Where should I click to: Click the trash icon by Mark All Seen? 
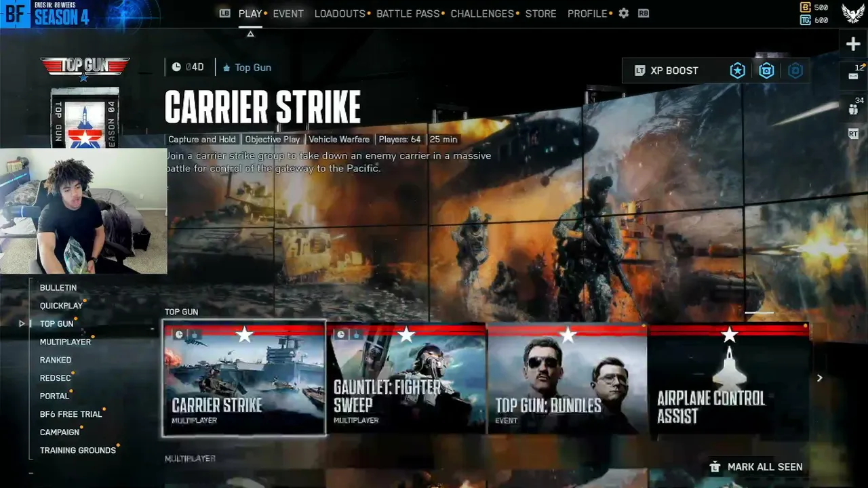(715, 466)
